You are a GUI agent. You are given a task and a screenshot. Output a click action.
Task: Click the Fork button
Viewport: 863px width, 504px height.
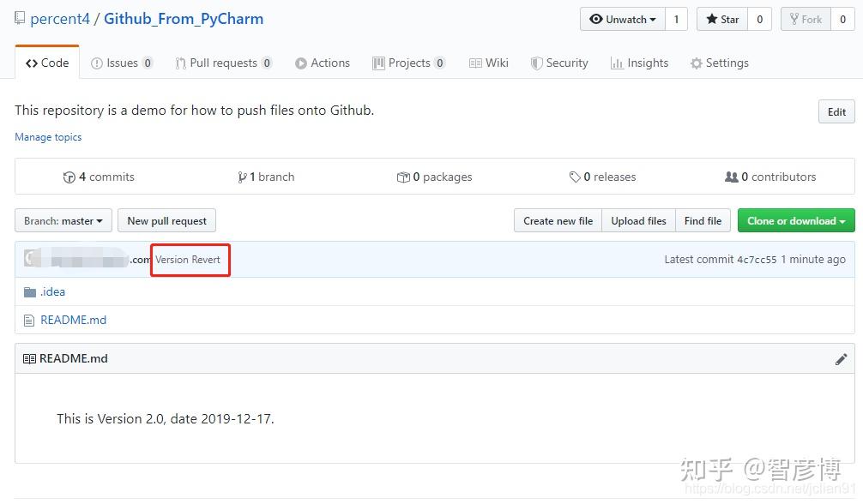click(x=806, y=19)
